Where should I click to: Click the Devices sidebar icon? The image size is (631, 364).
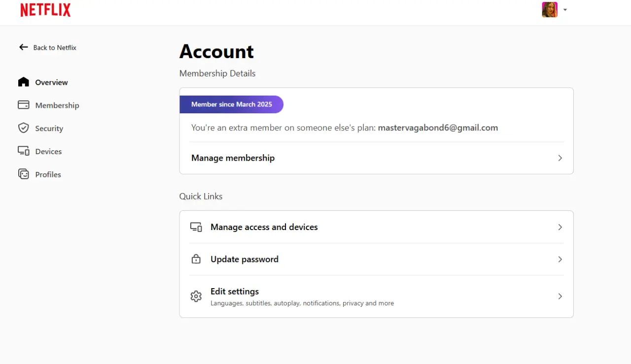click(x=24, y=151)
